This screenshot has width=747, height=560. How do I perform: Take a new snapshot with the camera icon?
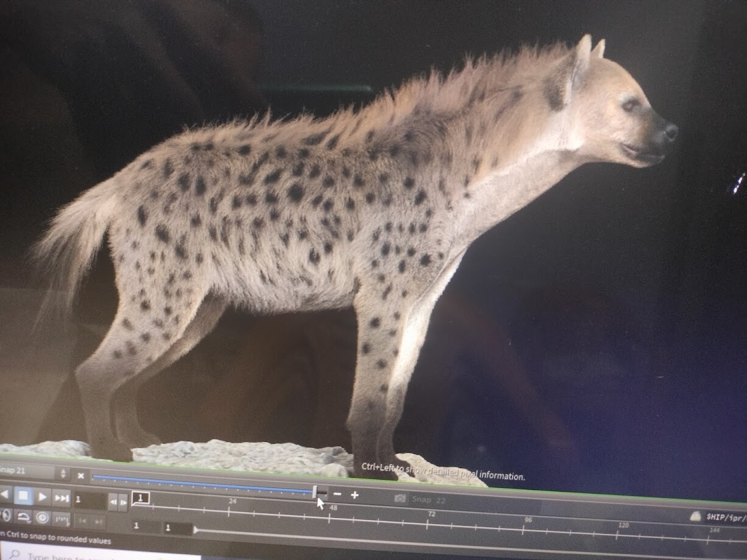point(401,499)
